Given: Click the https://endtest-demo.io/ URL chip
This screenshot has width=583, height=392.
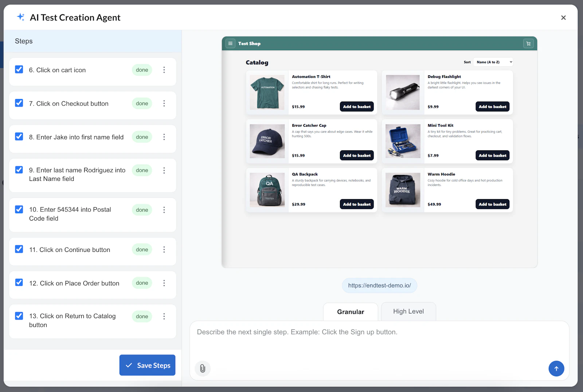Looking at the screenshot, I should coord(379,285).
